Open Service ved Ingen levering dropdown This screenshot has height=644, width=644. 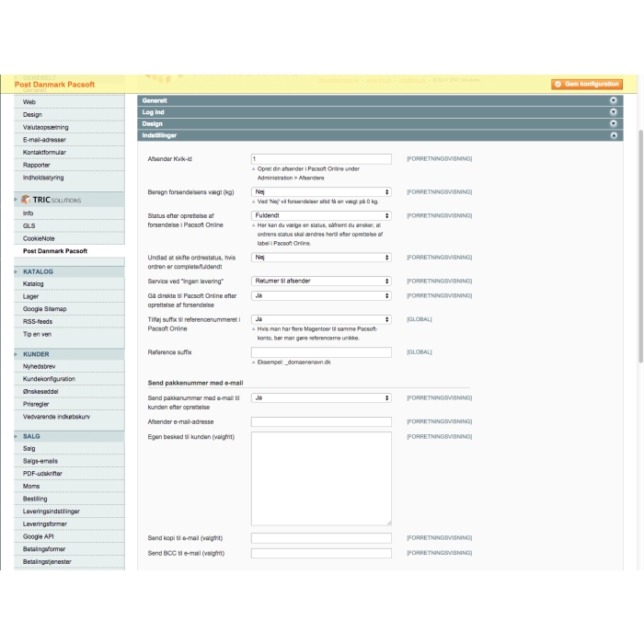(321, 282)
